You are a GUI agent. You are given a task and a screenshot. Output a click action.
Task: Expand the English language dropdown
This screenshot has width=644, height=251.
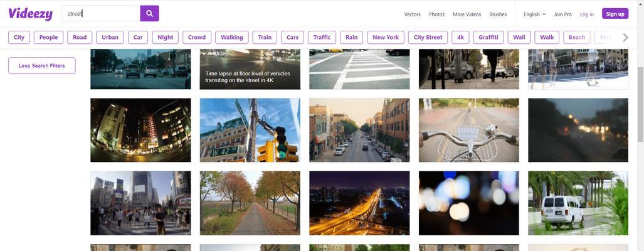534,14
